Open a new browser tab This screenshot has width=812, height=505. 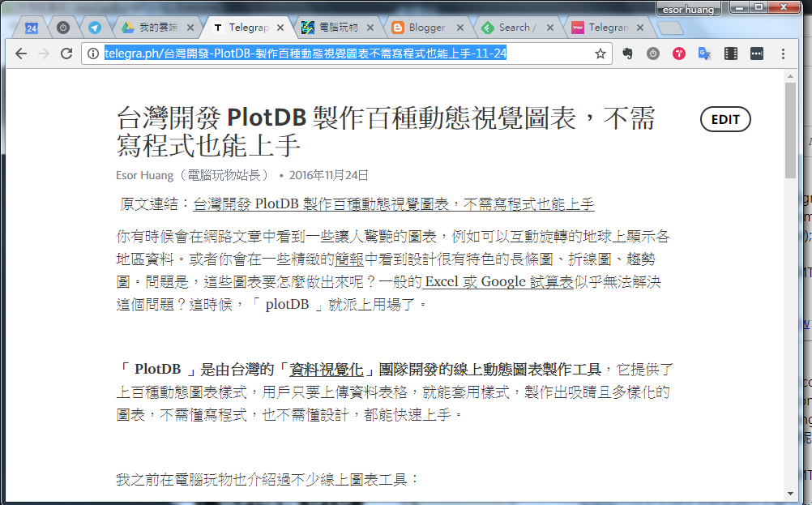pyautogui.click(x=671, y=28)
